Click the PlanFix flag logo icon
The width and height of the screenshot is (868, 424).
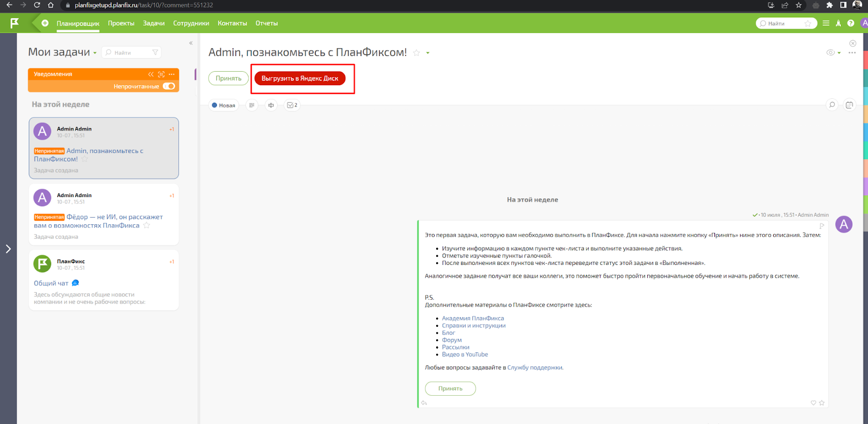coord(15,23)
